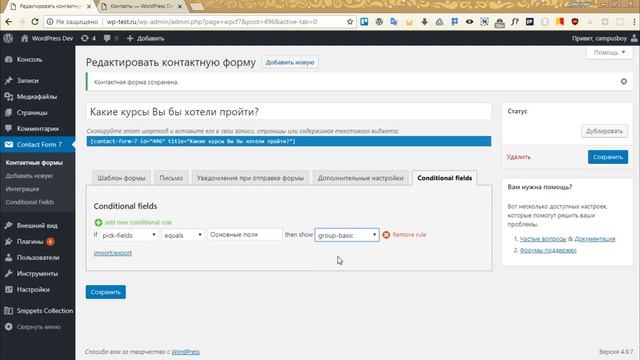
Task: Visit the WordPress Dev site link
Action: point(47,38)
